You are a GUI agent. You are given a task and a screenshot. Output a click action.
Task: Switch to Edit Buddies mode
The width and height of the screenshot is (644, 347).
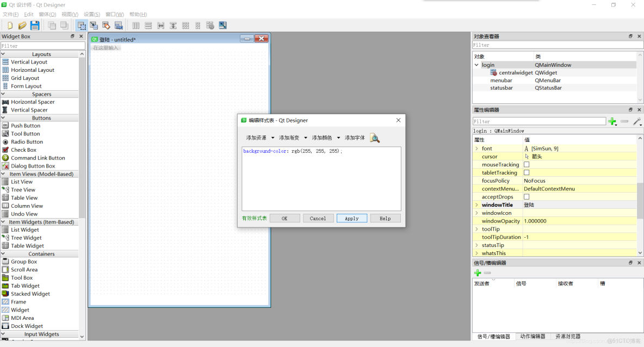[x=106, y=25]
